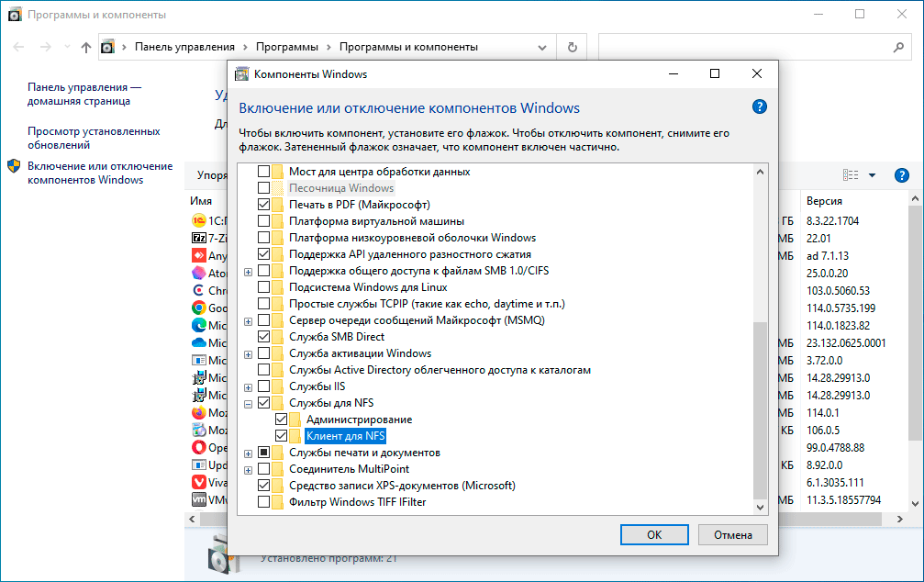Click the 7-Zip icon in program list
Viewport: 924px width, 582px height.
click(x=198, y=239)
